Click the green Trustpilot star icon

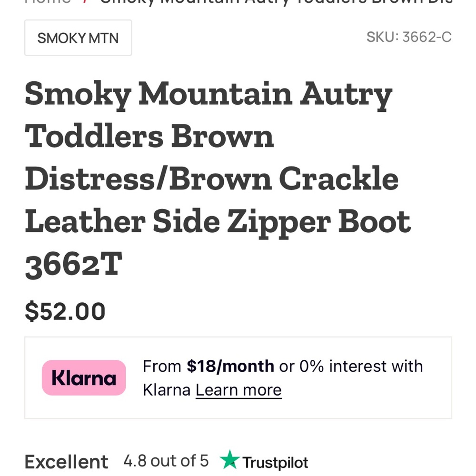click(x=229, y=460)
